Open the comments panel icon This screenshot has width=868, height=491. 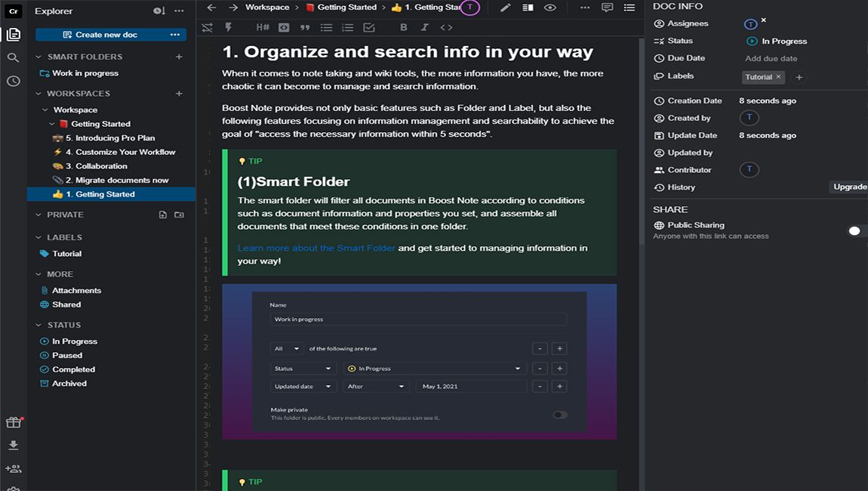pos(607,8)
